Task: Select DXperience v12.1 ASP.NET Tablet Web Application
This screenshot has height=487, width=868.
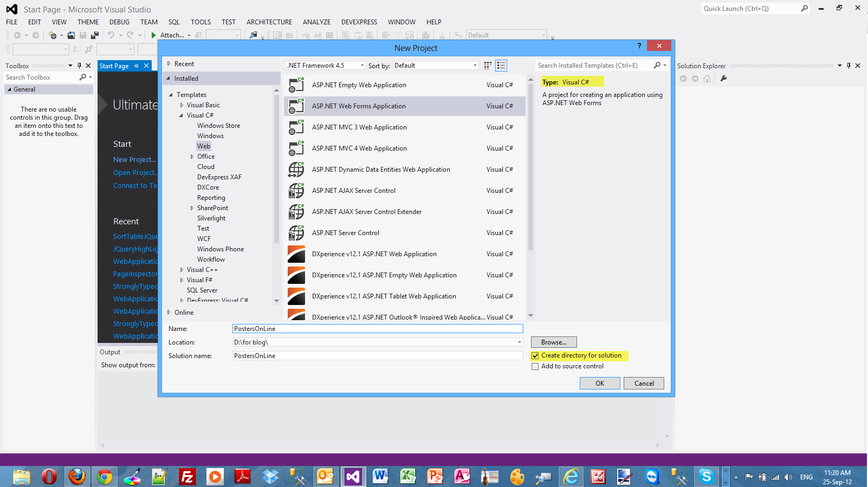Action: tap(405, 296)
